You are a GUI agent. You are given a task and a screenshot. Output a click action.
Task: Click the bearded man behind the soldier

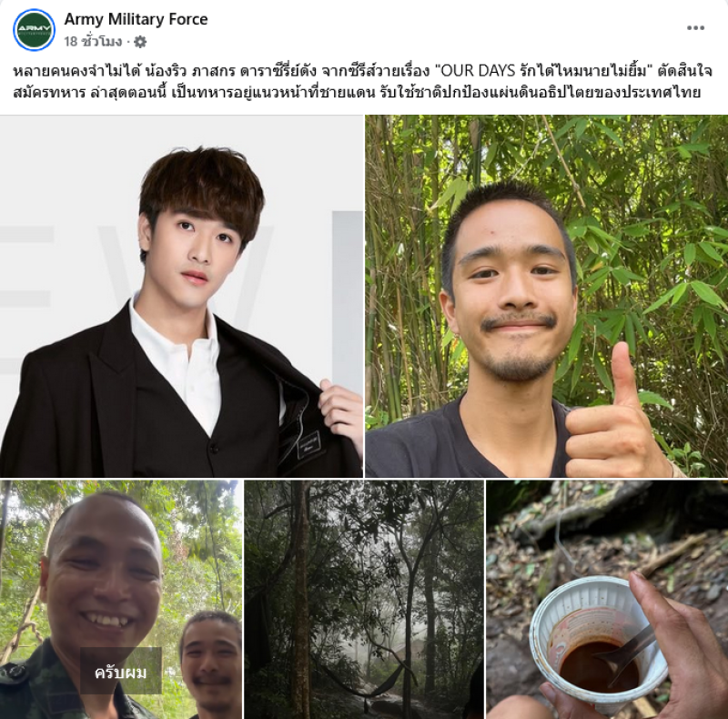pos(211,664)
